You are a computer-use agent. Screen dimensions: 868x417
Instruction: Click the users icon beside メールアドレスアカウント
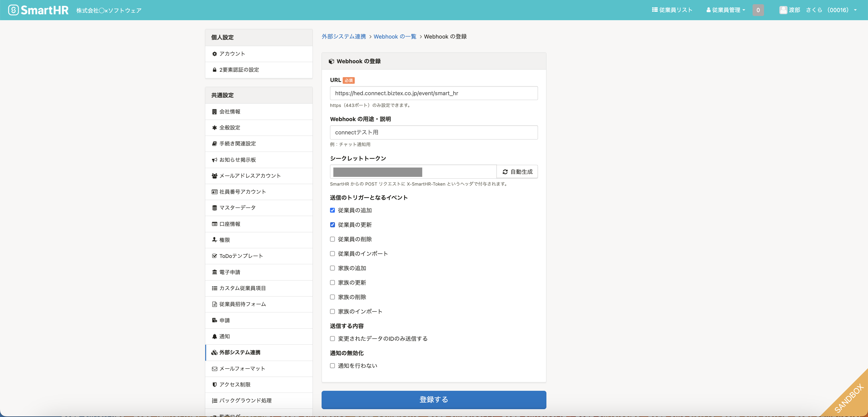[214, 176]
